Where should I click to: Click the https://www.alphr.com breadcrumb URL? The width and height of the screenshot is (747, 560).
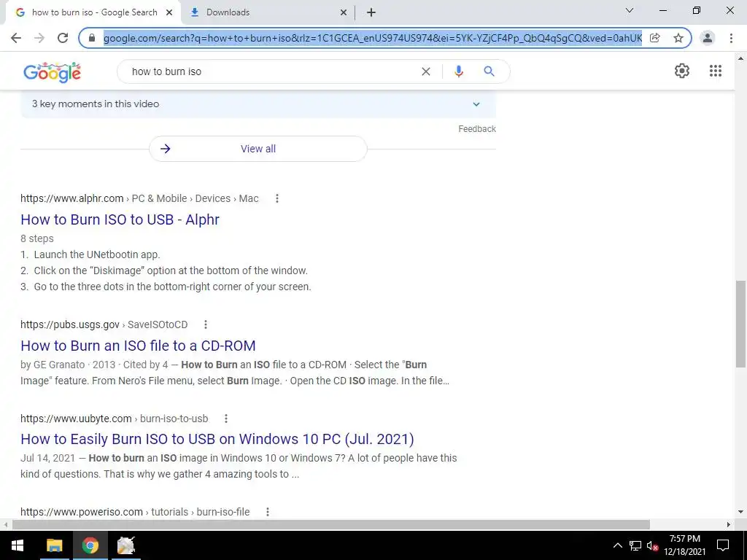click(72, 198)
